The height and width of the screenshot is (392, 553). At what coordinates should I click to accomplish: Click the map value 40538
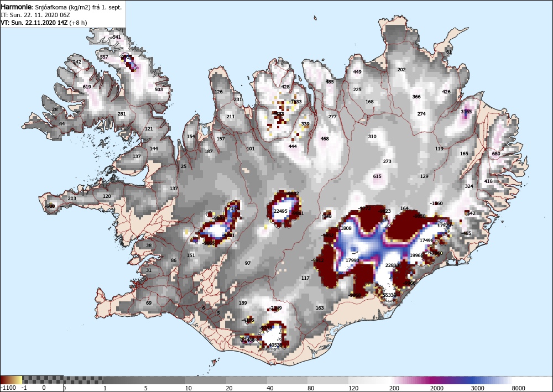[x=275, y=345]
